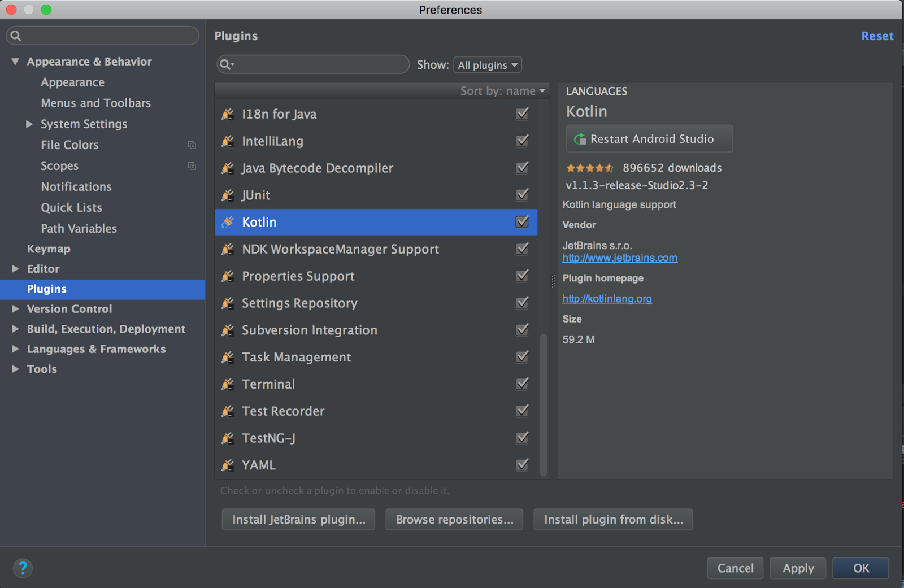This screenshot has height=588, width=904.
Task: Open the Sort by: name dropdown
Action: [502, 90]
